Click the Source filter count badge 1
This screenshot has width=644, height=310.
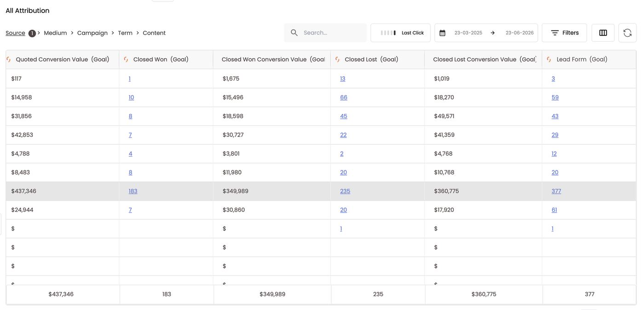pos(32,33)
